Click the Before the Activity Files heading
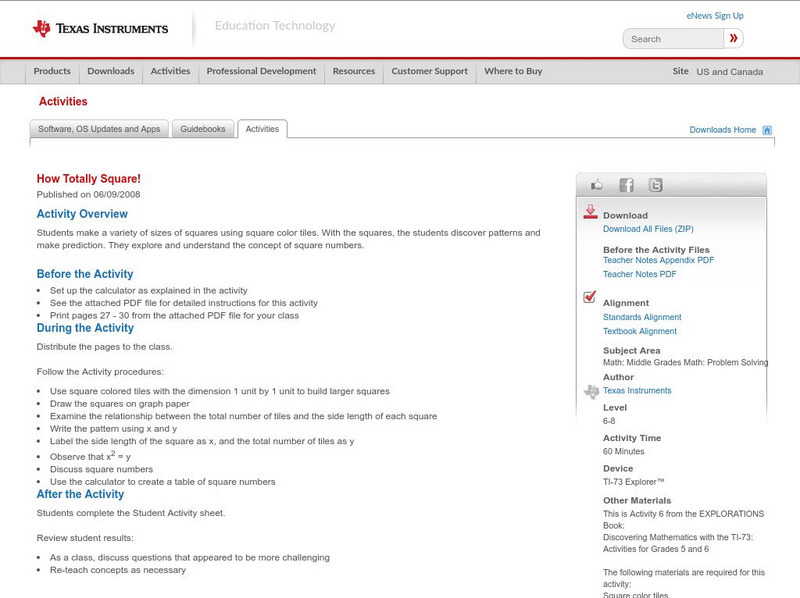The width and height of the screenshot is (800, 598). click(x=656, y=250)
